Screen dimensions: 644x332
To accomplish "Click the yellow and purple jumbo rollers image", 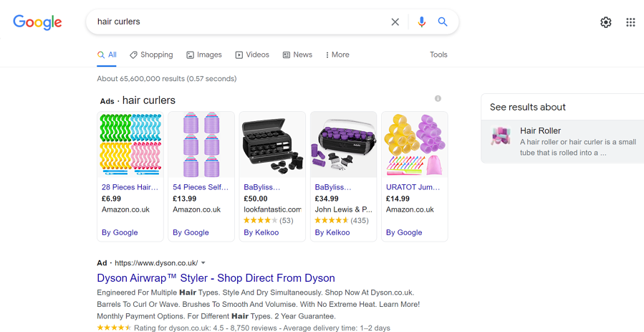I will (x=415, y=145).
